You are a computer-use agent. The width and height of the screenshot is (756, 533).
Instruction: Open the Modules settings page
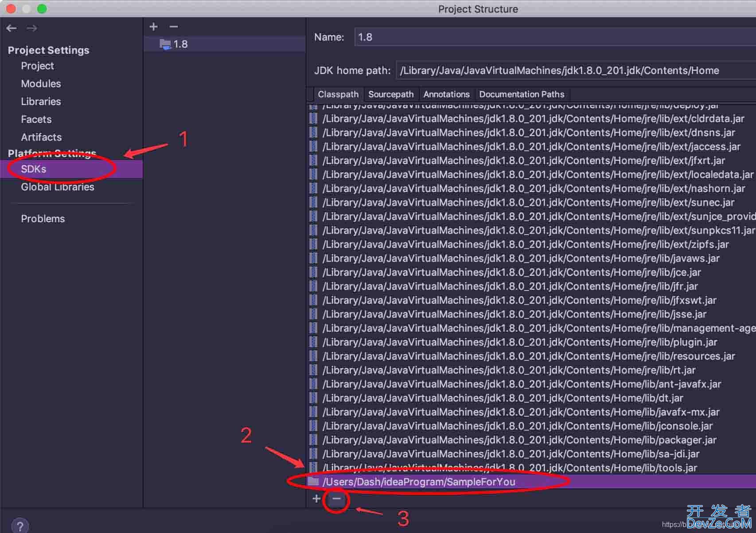[41, 83]
